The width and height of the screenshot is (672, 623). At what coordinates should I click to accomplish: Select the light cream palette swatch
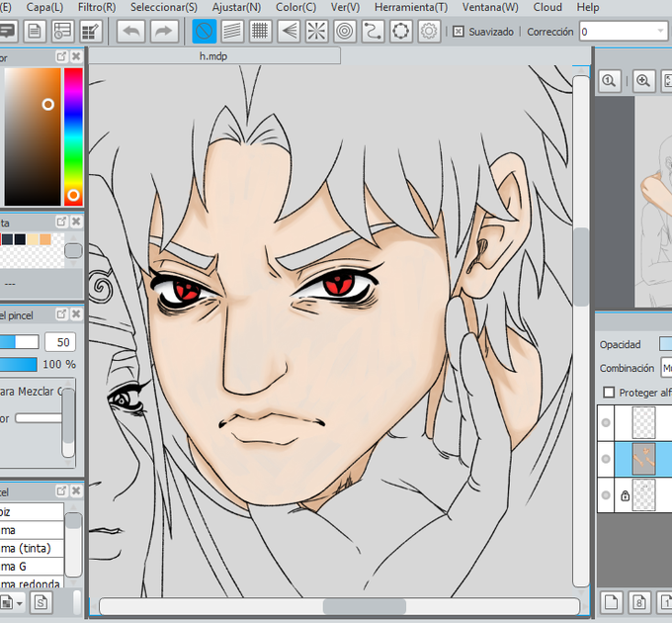pos(33,239)
